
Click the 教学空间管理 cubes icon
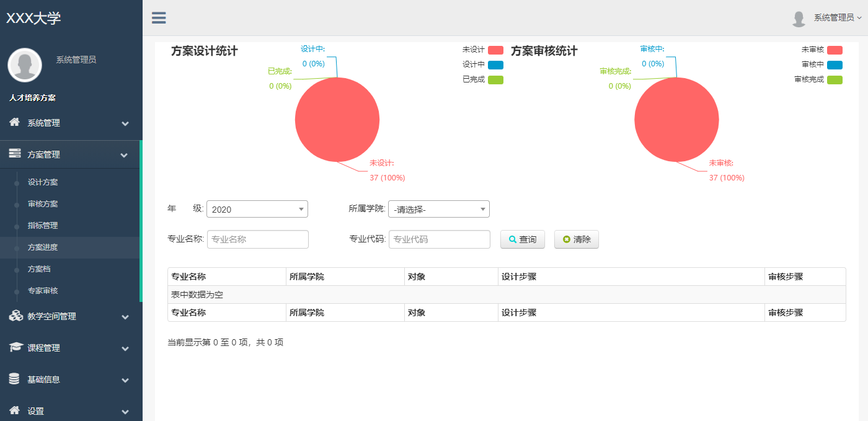[x=15, y=316]
